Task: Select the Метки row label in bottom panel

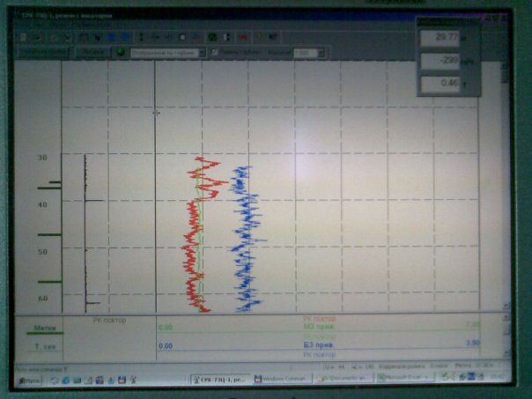Action: point(44,327)
